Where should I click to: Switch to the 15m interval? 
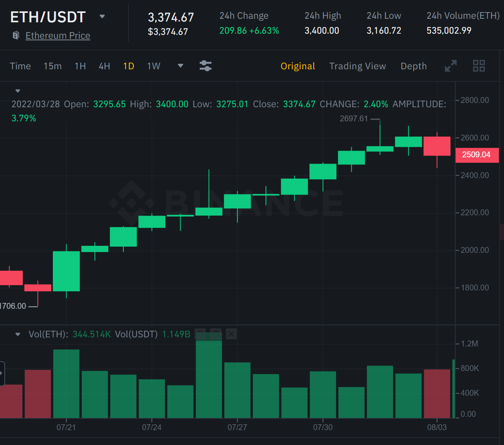pyautogui.click(x=52, y=66)
